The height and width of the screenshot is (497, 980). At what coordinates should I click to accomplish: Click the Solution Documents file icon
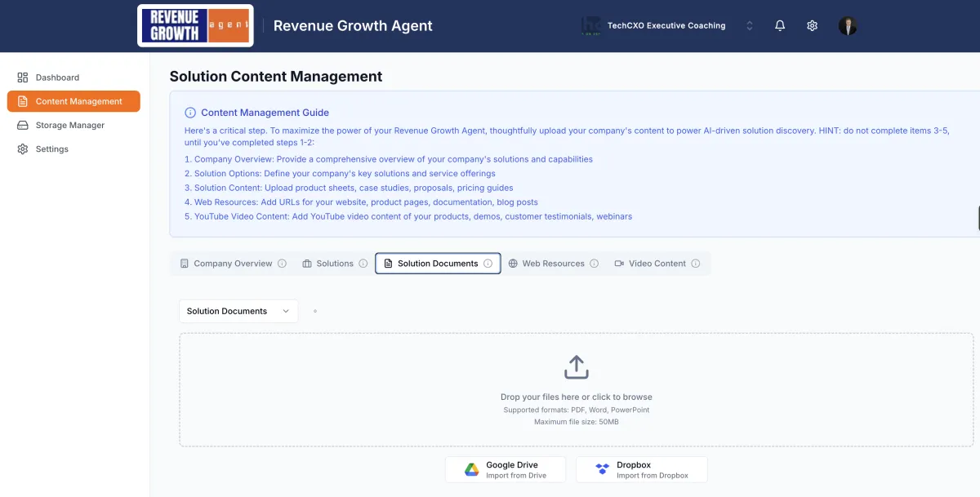click(x=389, y=264)
